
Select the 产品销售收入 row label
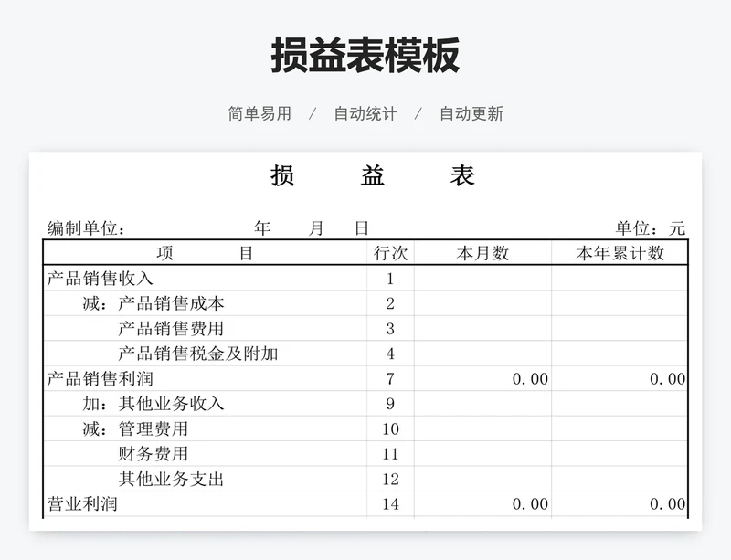100,279
